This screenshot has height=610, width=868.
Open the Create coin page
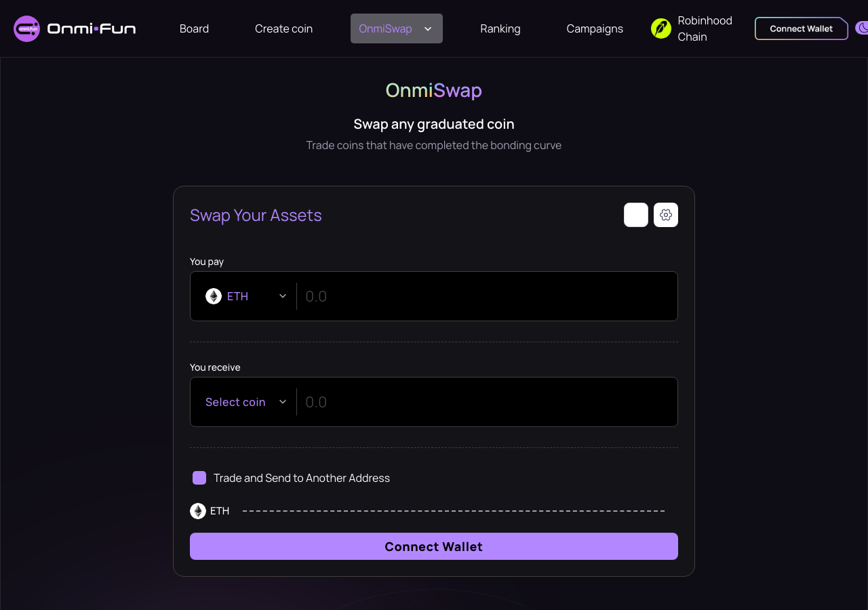click(283, 28)
